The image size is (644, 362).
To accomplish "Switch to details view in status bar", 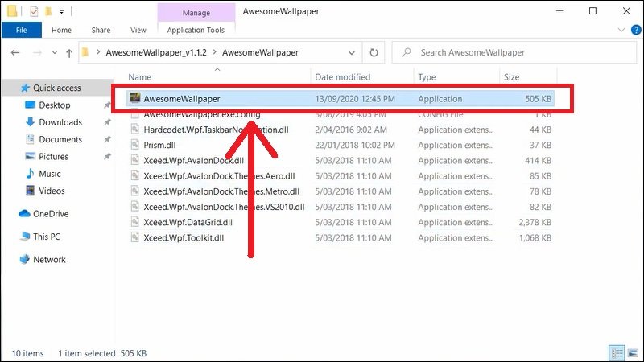I will (616, 353).
